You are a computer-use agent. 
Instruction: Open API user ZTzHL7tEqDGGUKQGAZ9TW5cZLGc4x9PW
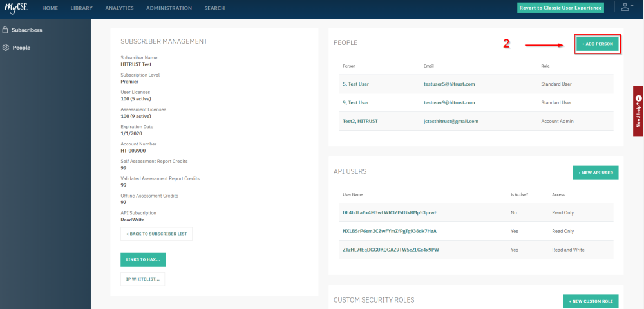pyautogui.click(x=391, y=250)
